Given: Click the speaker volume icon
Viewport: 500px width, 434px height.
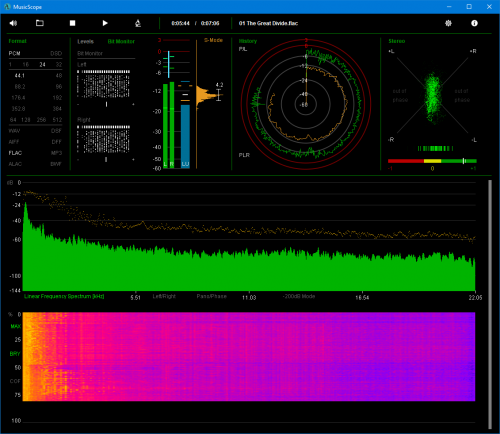Looking at the screenshot, I should pos(13,23).
